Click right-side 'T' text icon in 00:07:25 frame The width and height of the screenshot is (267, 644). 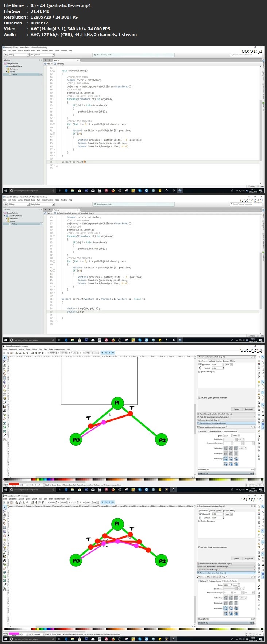pyautogui.click(x=259, y=589)
